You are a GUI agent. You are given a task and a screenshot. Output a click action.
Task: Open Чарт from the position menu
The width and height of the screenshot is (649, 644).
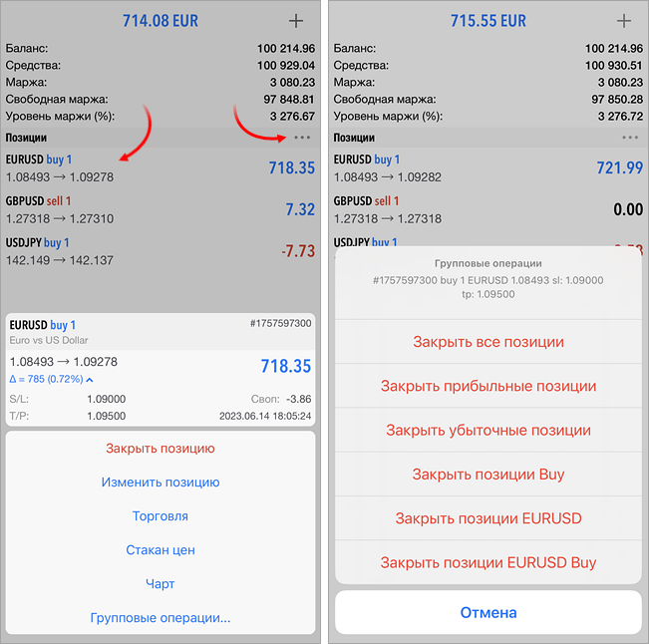click(x=161, y=584)
